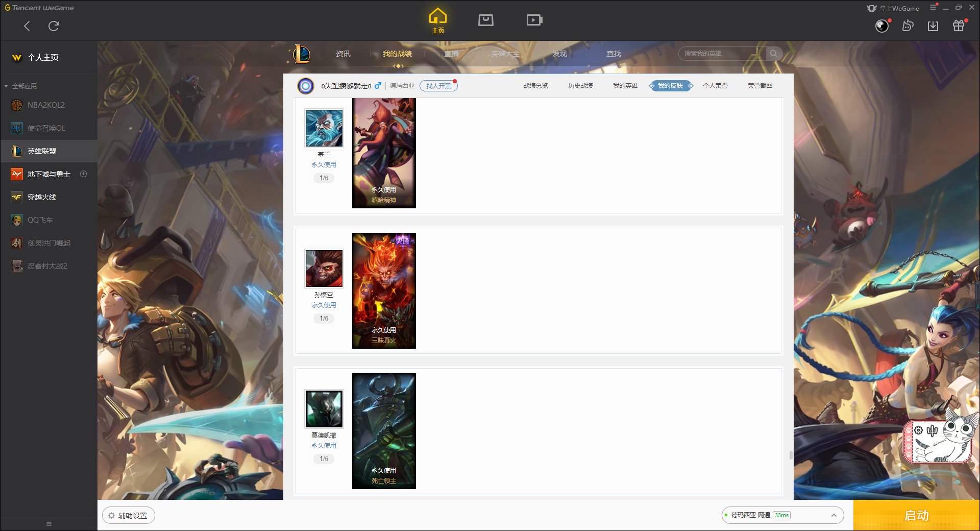Click 孙悟空 champion portrait
This screenshot has width=980, height=531.
324,269
